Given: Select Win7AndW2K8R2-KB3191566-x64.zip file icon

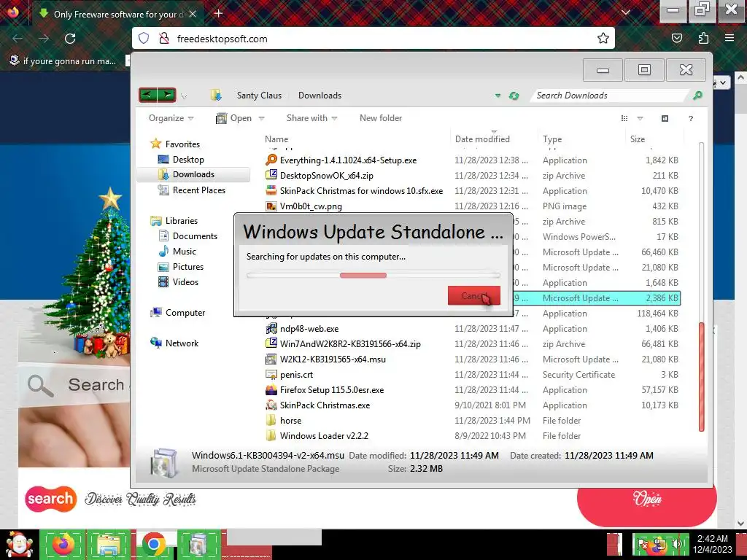Looking at the screenshot, I should [271, 344].
